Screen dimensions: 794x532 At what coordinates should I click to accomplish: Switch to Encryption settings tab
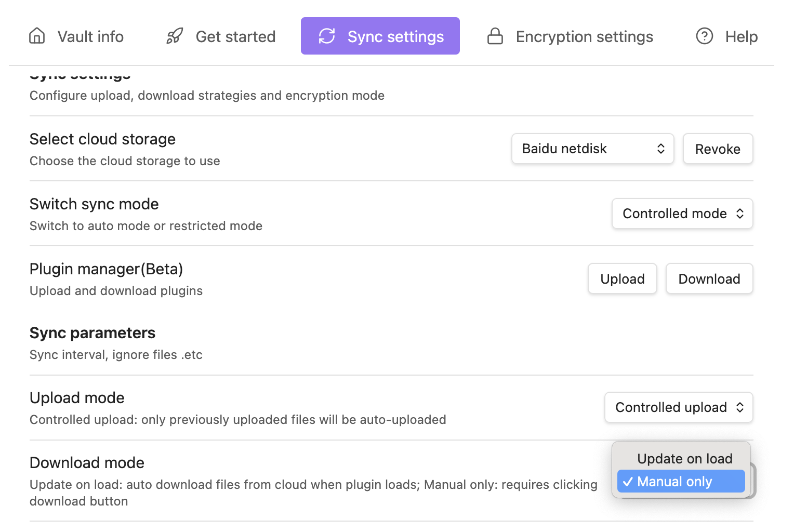(584, 36)
